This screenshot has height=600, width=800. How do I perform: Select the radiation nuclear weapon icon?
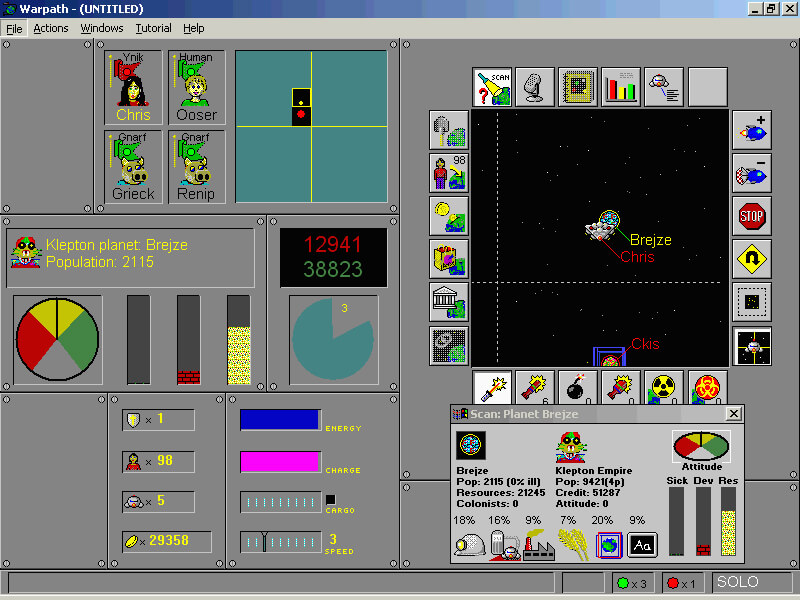click(x=664, y=387)
